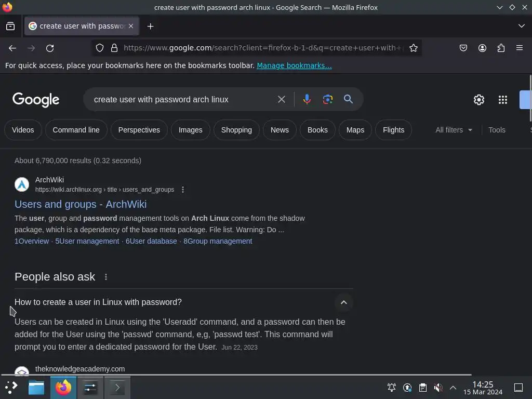Switch to Firefox in the taskbar
This screenshot has width=532, height=399.
63,388
